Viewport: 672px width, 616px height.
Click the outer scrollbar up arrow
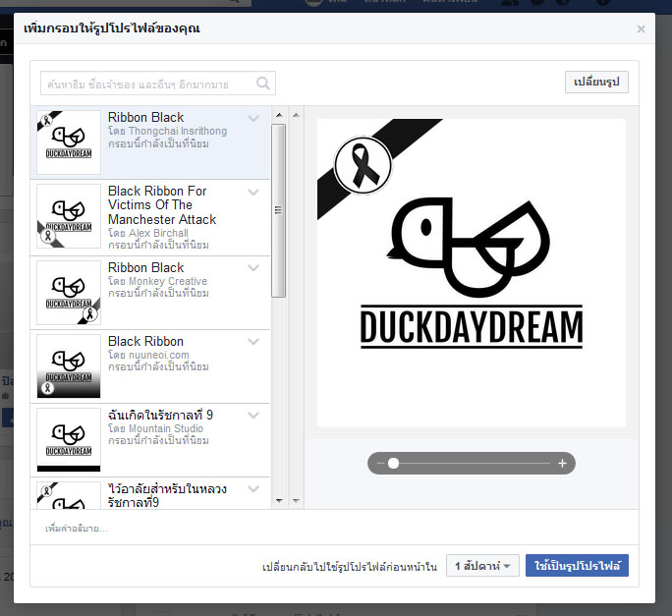296,115
